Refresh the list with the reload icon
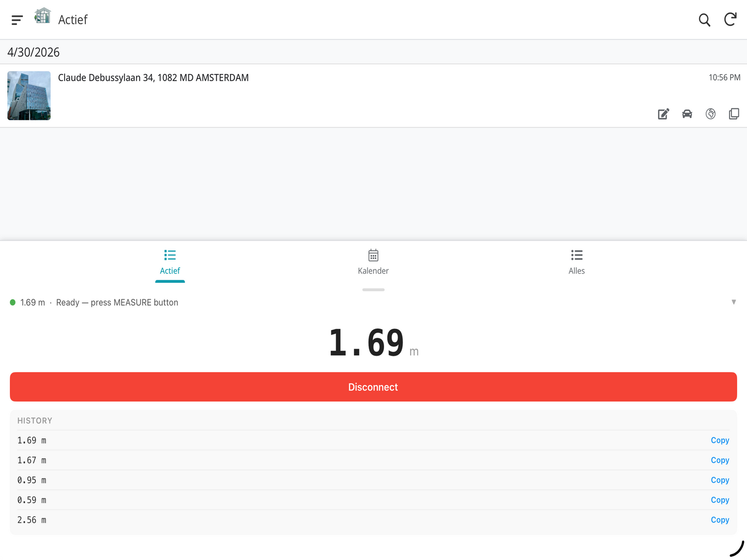This screenshot has height=560, width=747. (730, 20)
